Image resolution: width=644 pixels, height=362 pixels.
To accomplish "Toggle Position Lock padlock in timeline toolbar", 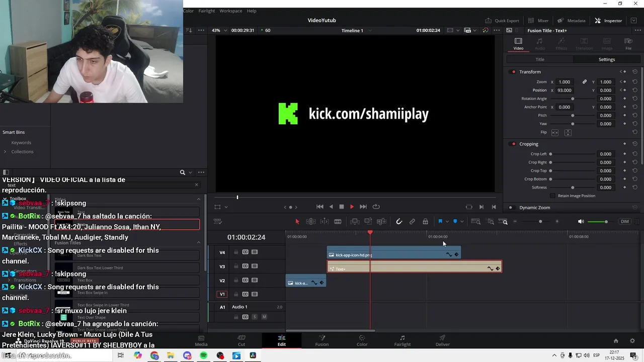I will 426,222.
